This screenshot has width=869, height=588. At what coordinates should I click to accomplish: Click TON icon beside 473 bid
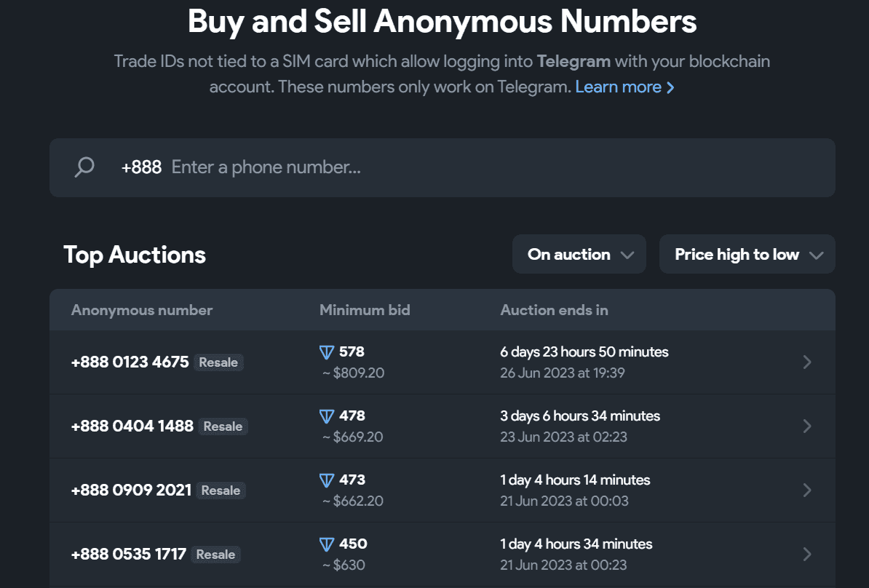tap(327, 480)
